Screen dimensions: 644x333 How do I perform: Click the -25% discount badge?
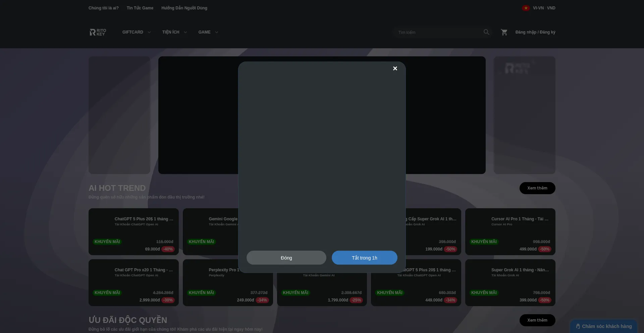357,300
